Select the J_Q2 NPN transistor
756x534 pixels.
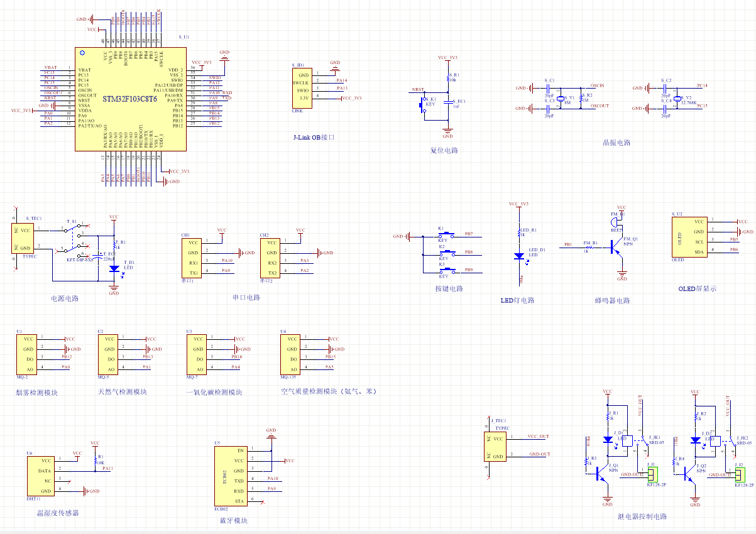691,473
